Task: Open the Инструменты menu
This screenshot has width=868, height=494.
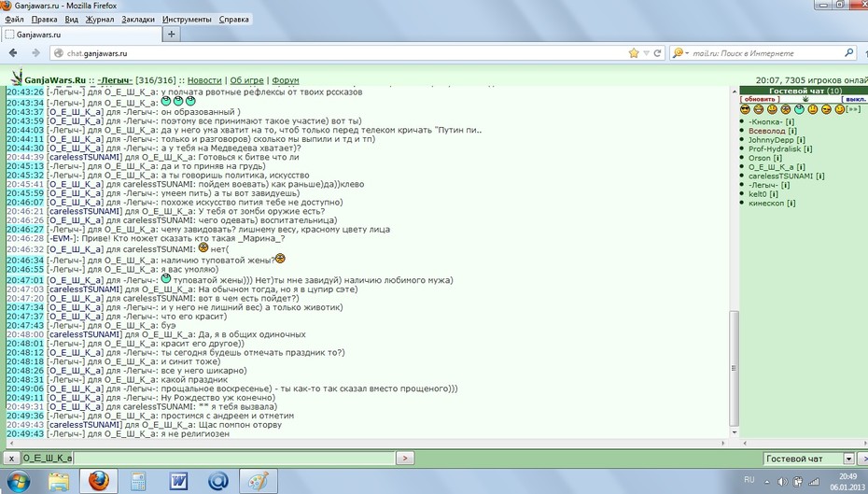Action: click(x=187, y=20)
